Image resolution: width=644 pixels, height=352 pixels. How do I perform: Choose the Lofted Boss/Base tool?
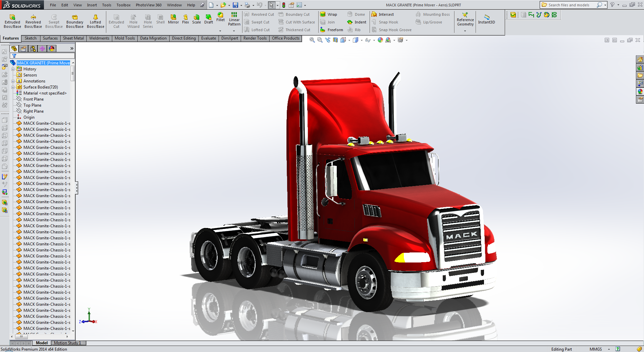coord(96,21)
